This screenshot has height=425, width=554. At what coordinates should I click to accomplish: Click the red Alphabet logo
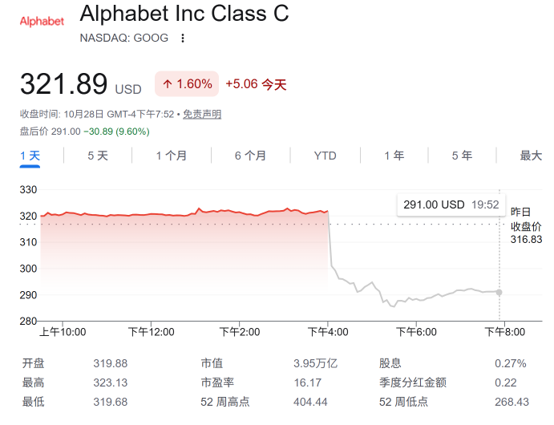42,22
